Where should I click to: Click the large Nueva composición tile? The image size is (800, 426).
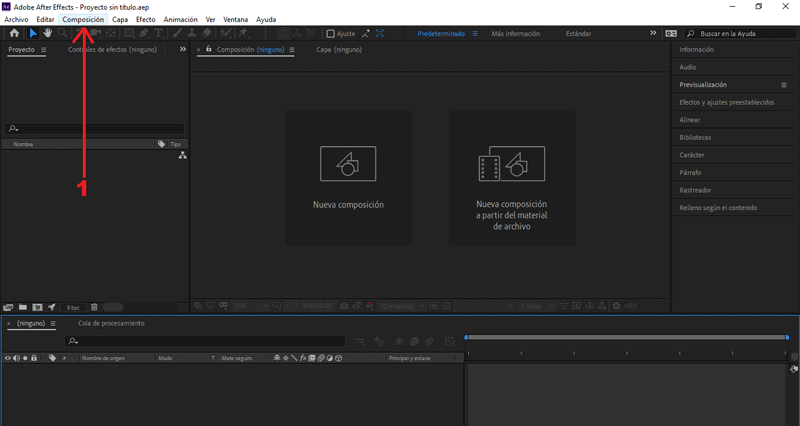[x=348, y=177]
